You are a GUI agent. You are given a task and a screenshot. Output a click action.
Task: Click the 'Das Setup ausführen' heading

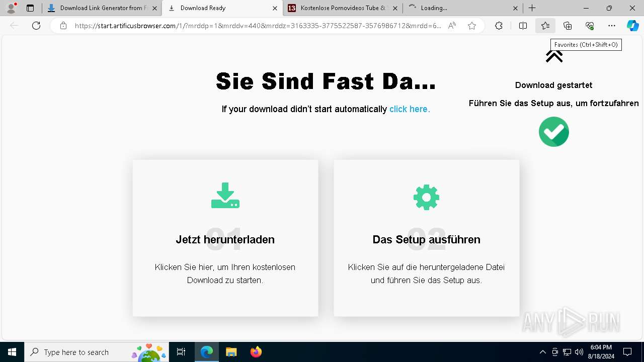[x=427, y=239]
